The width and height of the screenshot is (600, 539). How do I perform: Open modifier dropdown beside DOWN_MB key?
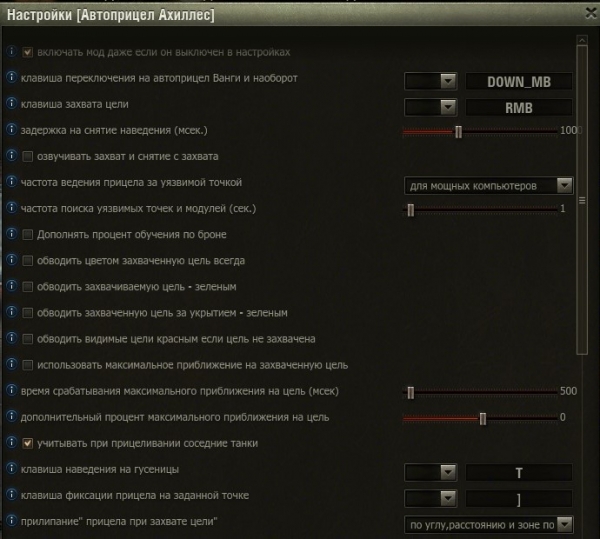(x=431, y=81)
